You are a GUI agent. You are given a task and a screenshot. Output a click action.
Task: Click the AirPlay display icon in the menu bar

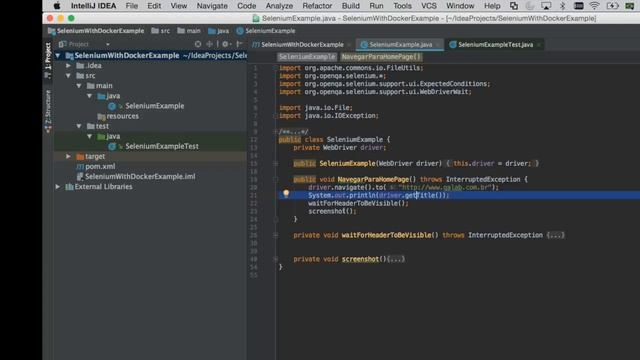coord(546,6)
